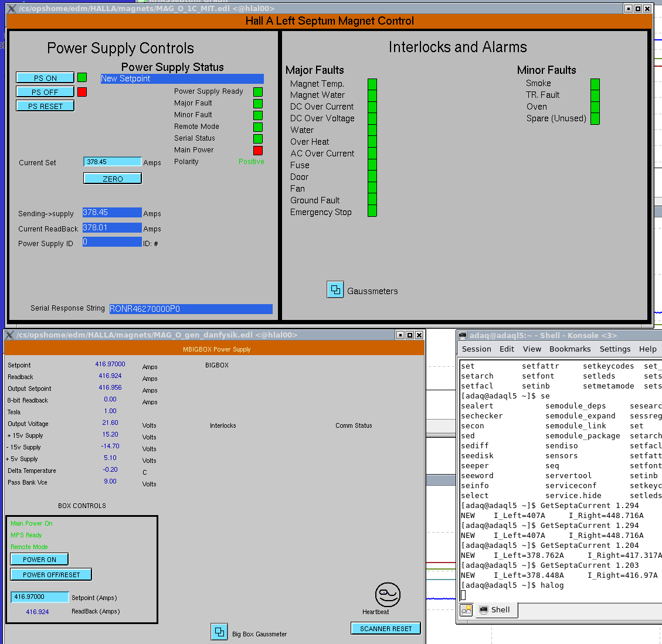The height and width of the screenshot is (644, 662).
Task: Open the Big Box Gaussmeter display icon
Action: pos(219,632)
